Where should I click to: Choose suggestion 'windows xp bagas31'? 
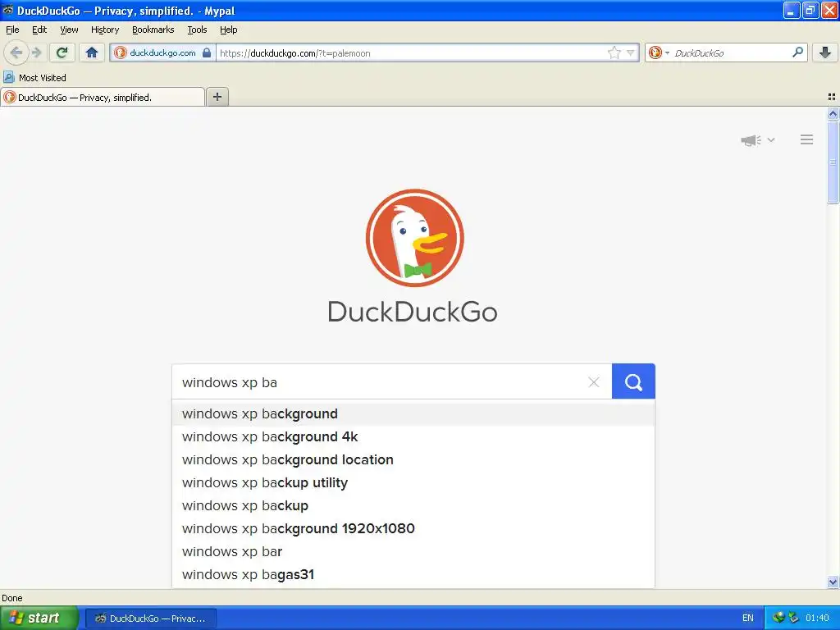413,575
